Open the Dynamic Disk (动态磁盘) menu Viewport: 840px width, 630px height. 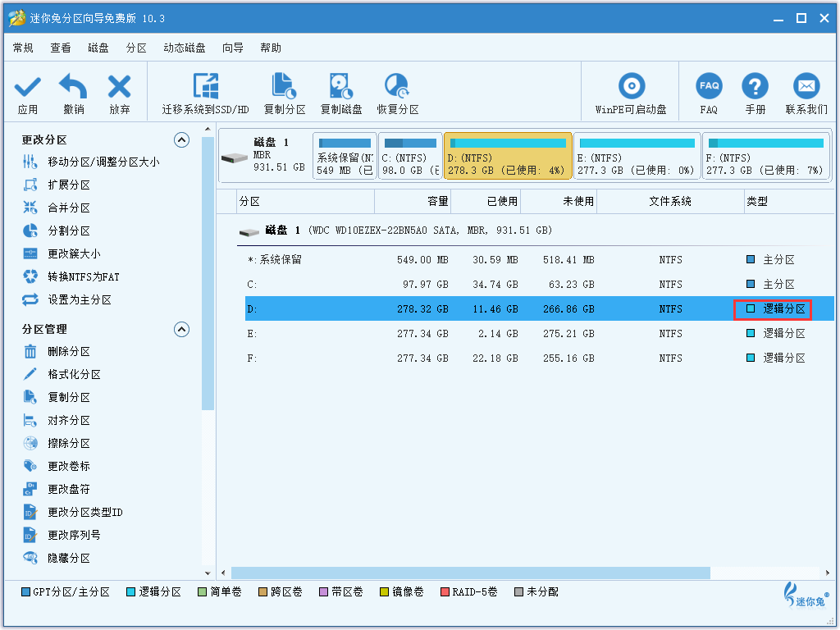pos(185,48)
